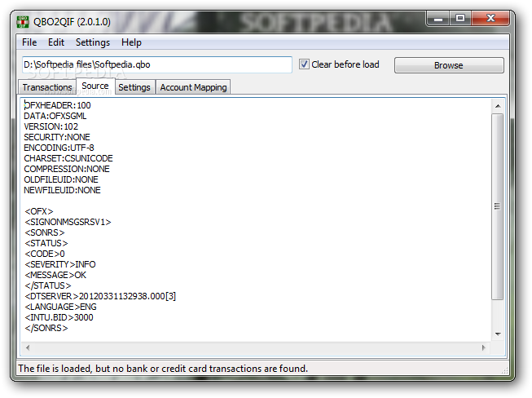Click the window resize grip in status bar

tap(505, 371)
